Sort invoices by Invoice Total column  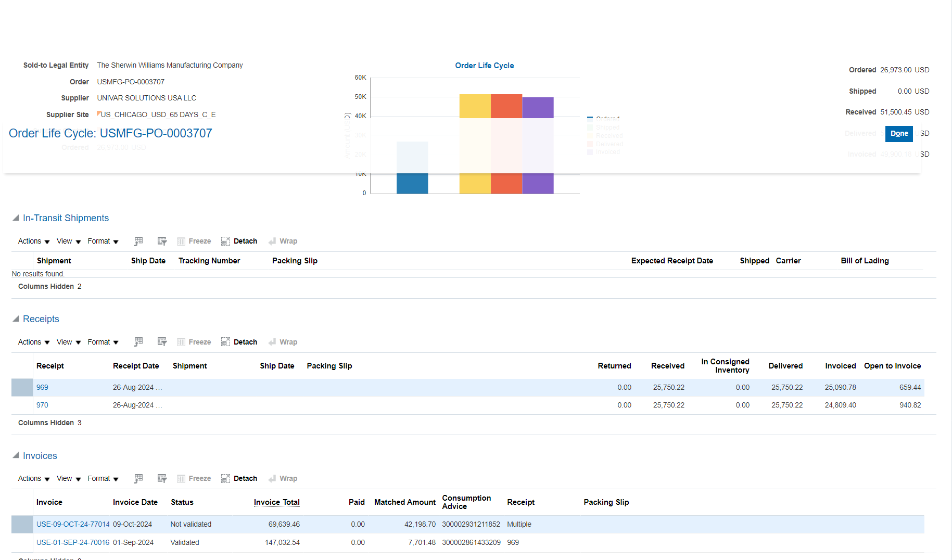coord(276,502)
